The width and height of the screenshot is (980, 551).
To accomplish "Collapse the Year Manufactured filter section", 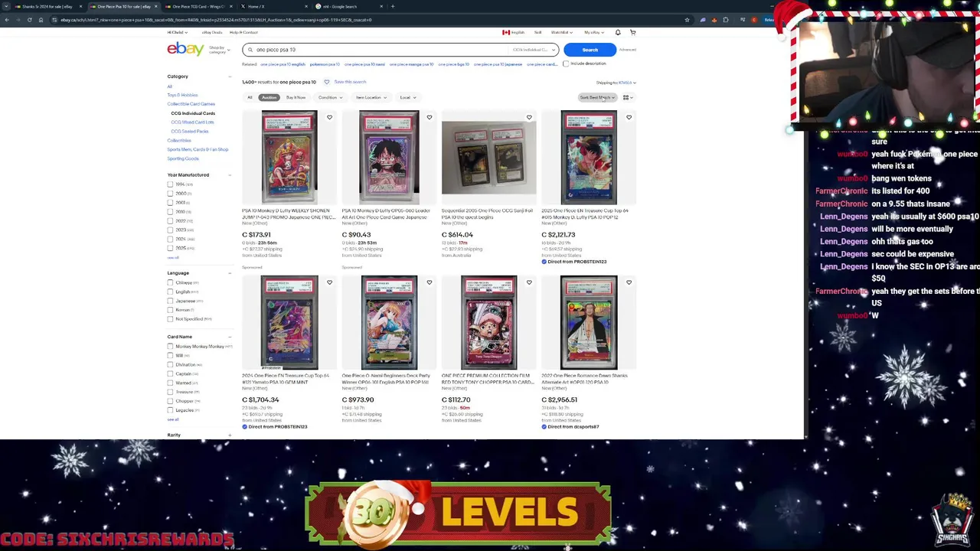I will coord(230,175).
